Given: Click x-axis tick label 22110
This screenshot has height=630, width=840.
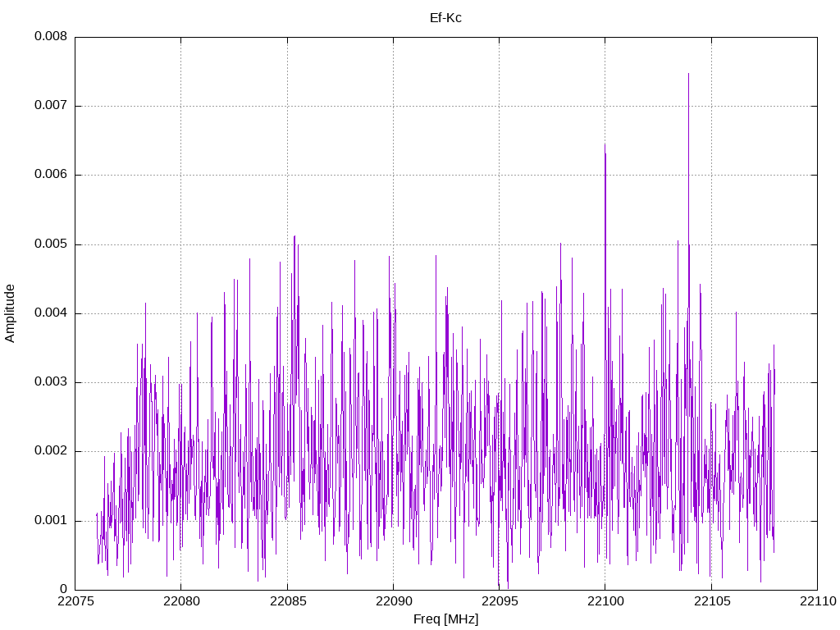Looking at the screenshot, I should (818, 601).
